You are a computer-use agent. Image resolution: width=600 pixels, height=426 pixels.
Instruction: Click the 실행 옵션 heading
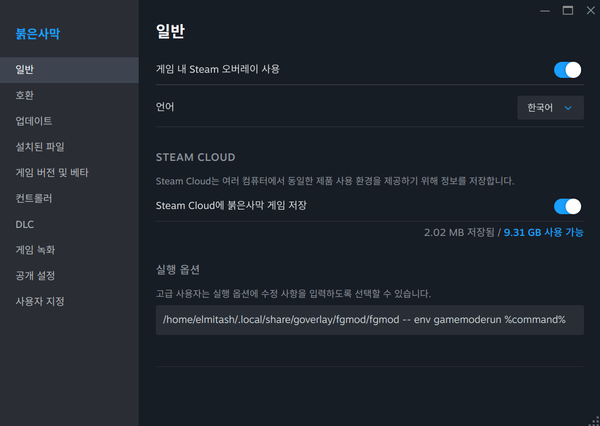click(x=178, y=270)
